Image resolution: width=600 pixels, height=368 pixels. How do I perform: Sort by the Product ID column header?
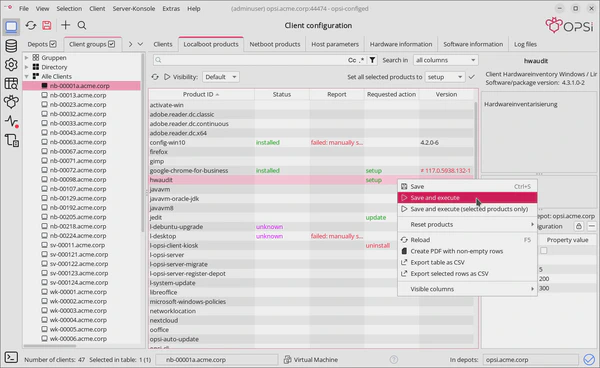[x=201, y=94]
